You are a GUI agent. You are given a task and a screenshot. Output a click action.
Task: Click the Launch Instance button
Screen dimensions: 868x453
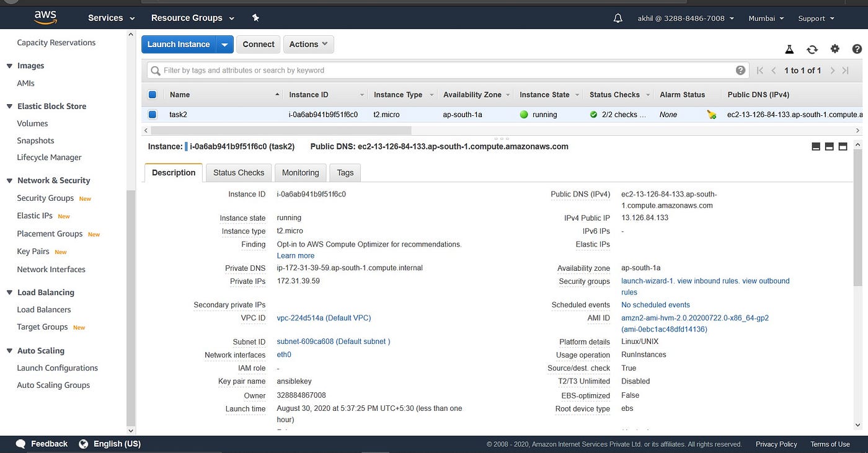pyautogui.click(x=179, y=45)
